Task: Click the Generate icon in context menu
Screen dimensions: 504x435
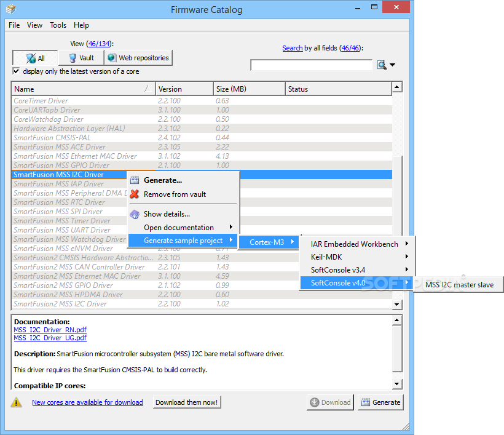Action: click(135, 180)
